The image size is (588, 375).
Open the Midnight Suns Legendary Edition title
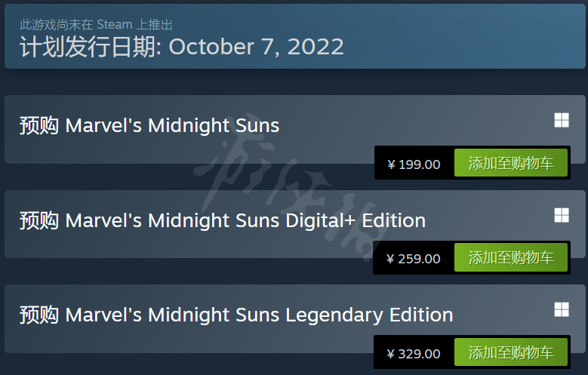point(236,315)
